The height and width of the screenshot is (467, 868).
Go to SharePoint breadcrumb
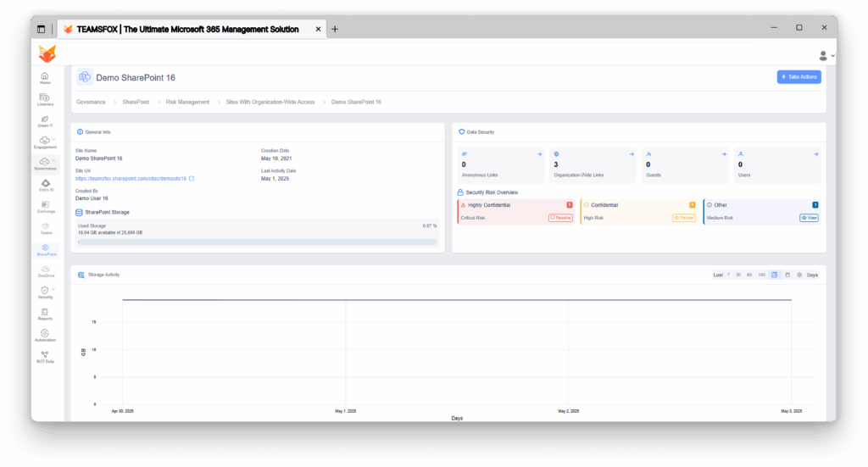coord(136,103)
